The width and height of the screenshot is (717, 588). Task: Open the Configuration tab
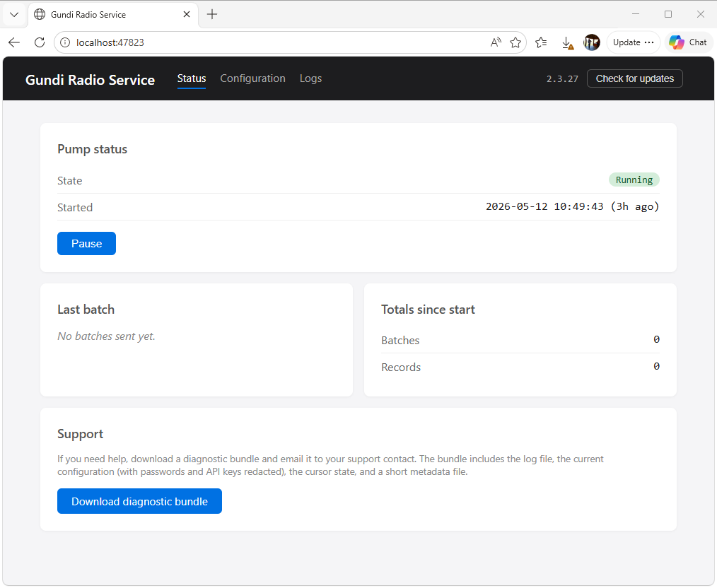click(x=253, y=78)
